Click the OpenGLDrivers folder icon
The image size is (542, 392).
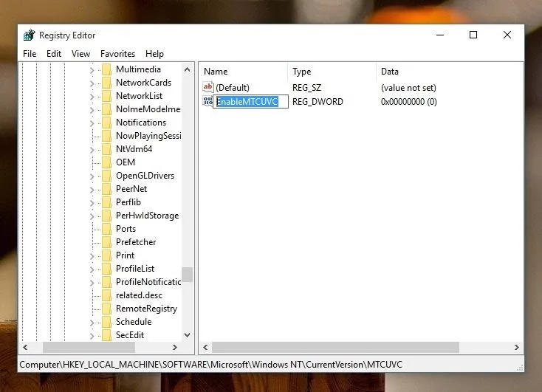pyautogui.click(x=107, y=176)
